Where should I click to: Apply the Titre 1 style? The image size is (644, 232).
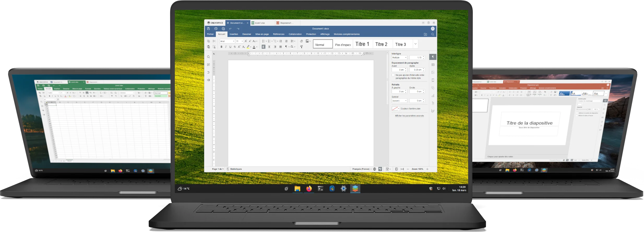(x=363, y=44)
